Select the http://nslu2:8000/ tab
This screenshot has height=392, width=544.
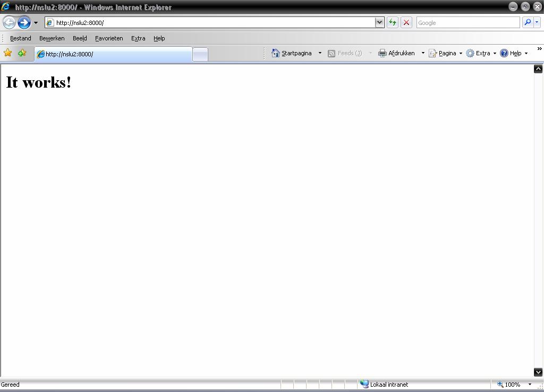tap(114, 54)
